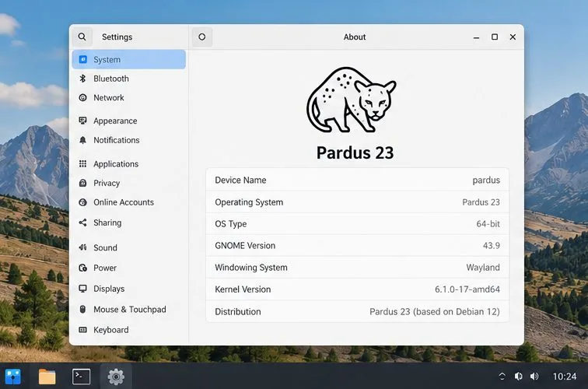Select the System icon in sidebar
This screenshot has height=389, width=588.
83,59
